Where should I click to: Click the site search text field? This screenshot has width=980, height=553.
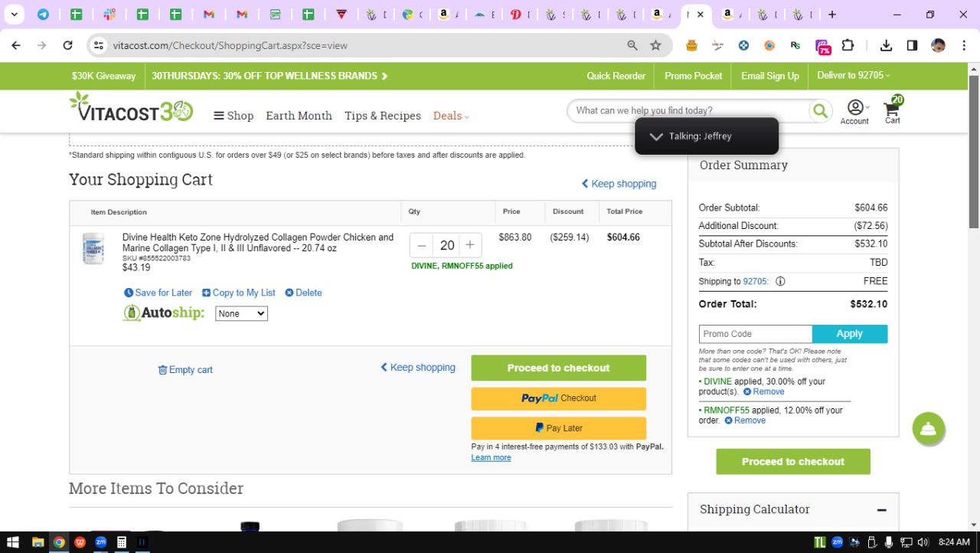click(689, 111)
